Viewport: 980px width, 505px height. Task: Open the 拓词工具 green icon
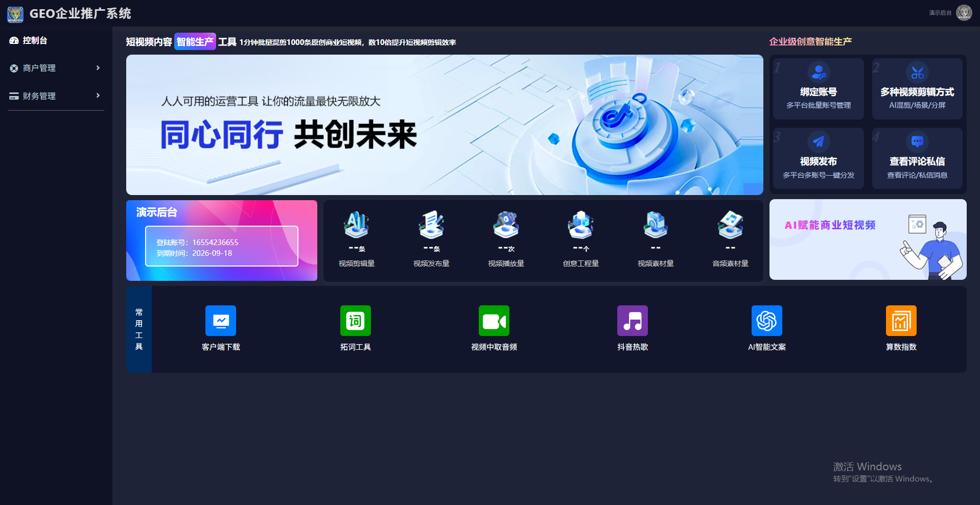[356, 321]
